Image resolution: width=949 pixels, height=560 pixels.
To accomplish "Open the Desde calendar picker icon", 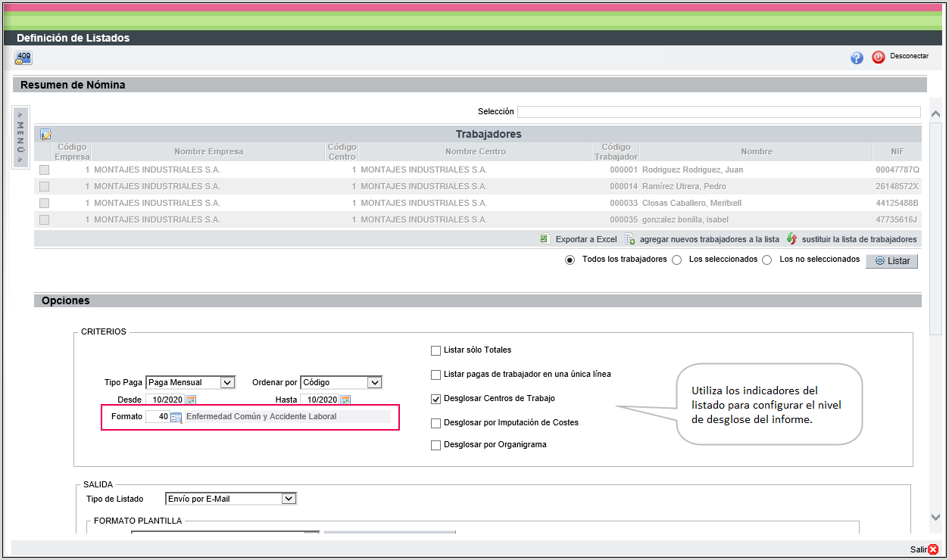I will (x=191, y=400).
